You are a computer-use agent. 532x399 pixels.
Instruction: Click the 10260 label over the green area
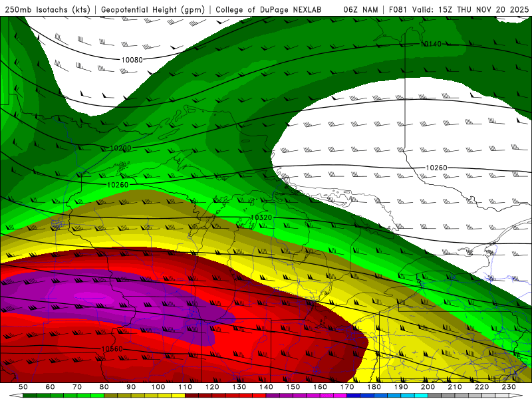point(118,185)
